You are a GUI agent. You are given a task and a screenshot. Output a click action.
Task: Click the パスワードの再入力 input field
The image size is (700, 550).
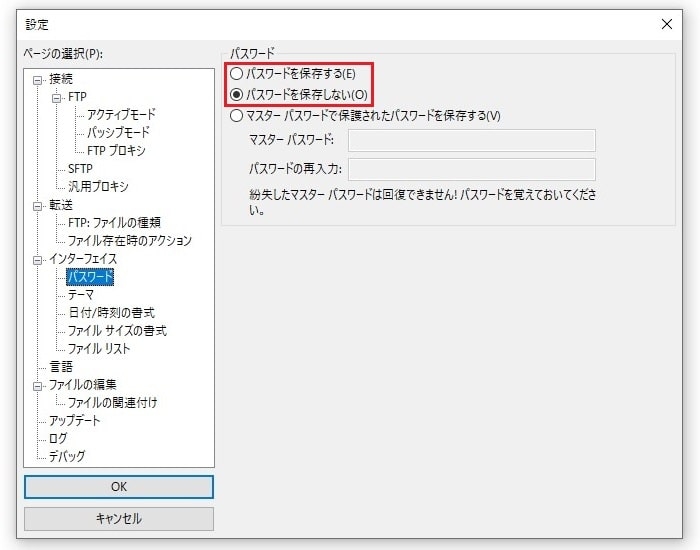pos(471,169)
